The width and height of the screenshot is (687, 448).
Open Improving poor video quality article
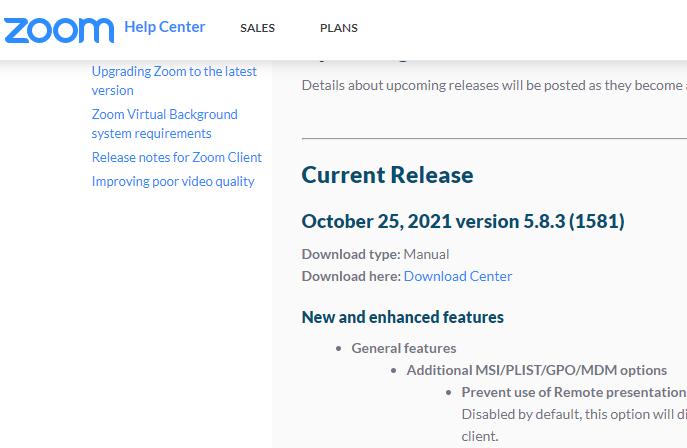173,181
